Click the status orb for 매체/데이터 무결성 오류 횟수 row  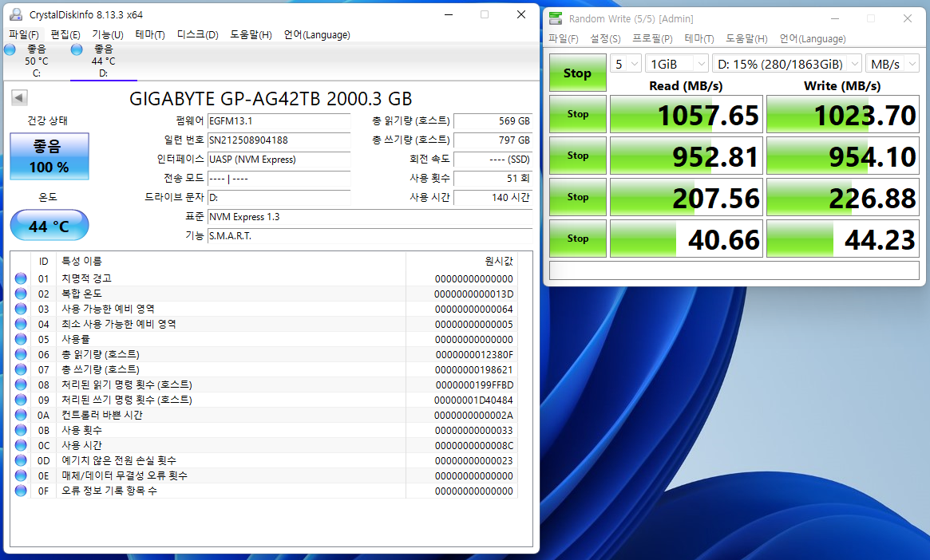(21, 475)
